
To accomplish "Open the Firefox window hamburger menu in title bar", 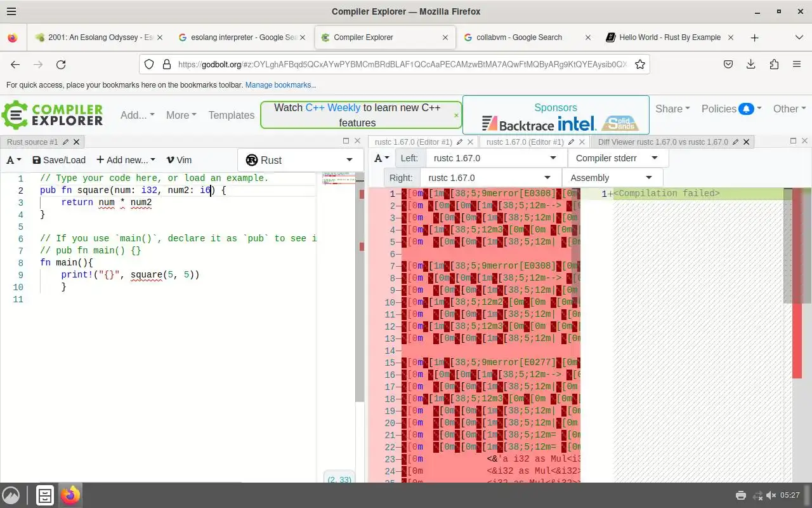I will 11,11.
